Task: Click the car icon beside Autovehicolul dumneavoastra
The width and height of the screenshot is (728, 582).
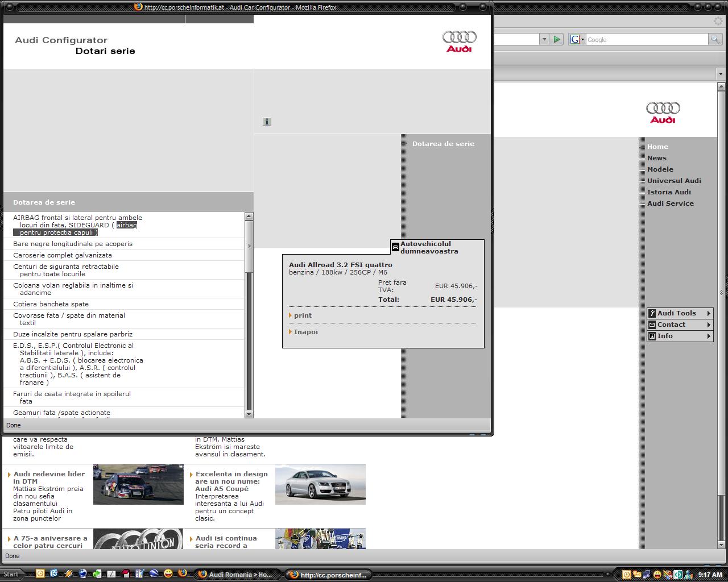Action: tap(395, 247)
